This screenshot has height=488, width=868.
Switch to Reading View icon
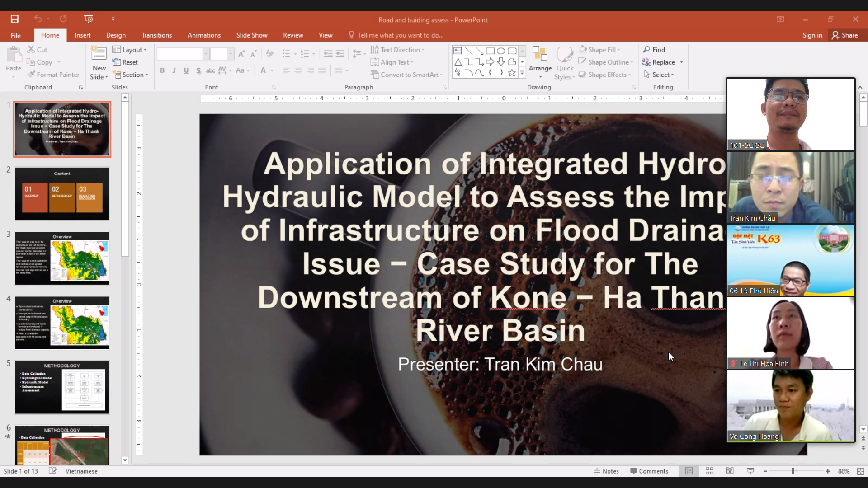tap(730, 471)
